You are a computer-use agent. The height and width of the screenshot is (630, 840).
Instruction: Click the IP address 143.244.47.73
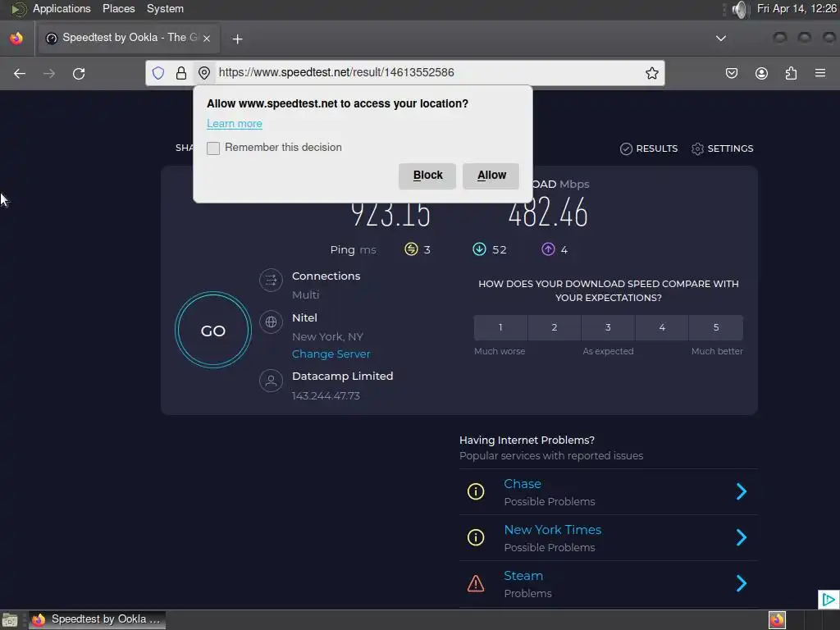tap(326, 396)
